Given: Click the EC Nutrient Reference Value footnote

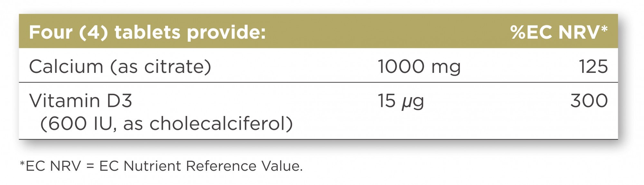Looking at the screenshot, I should [x=161, y=166].
